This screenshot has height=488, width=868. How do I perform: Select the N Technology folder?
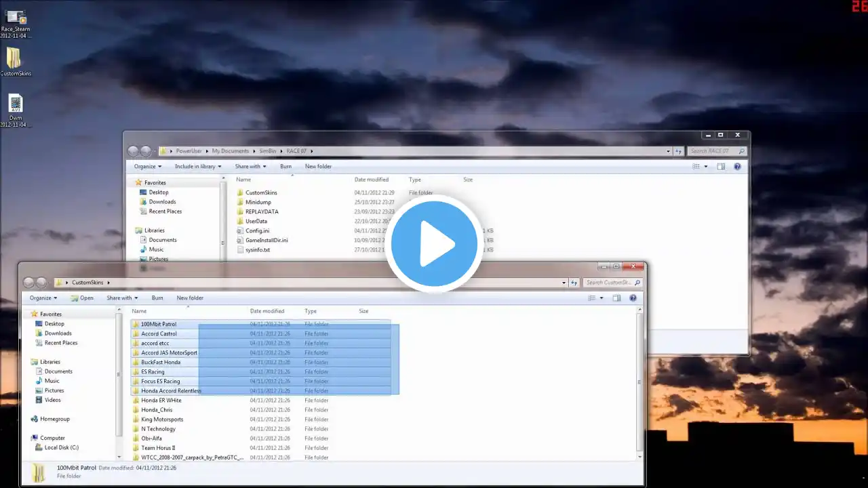click(x=153, y=428)
